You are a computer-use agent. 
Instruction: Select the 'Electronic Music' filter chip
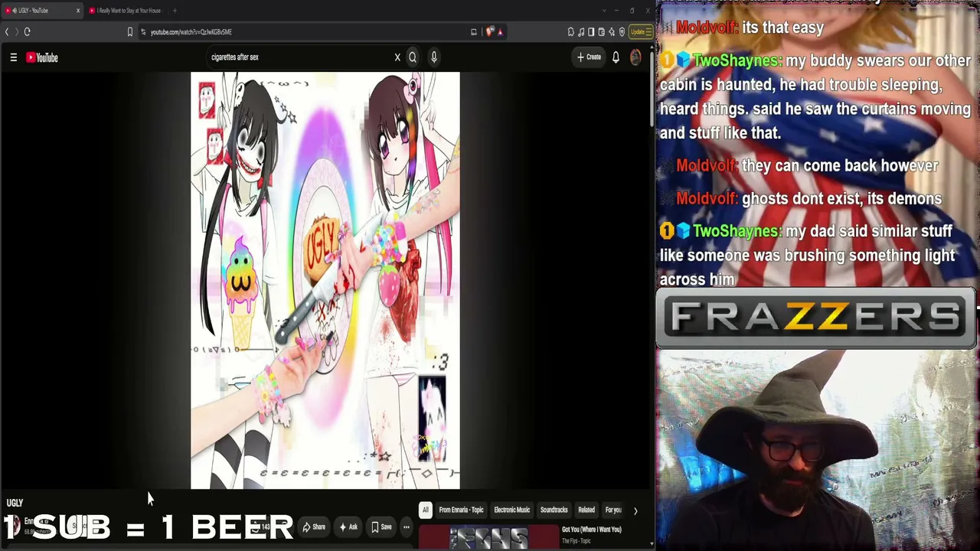coord(511,510)
